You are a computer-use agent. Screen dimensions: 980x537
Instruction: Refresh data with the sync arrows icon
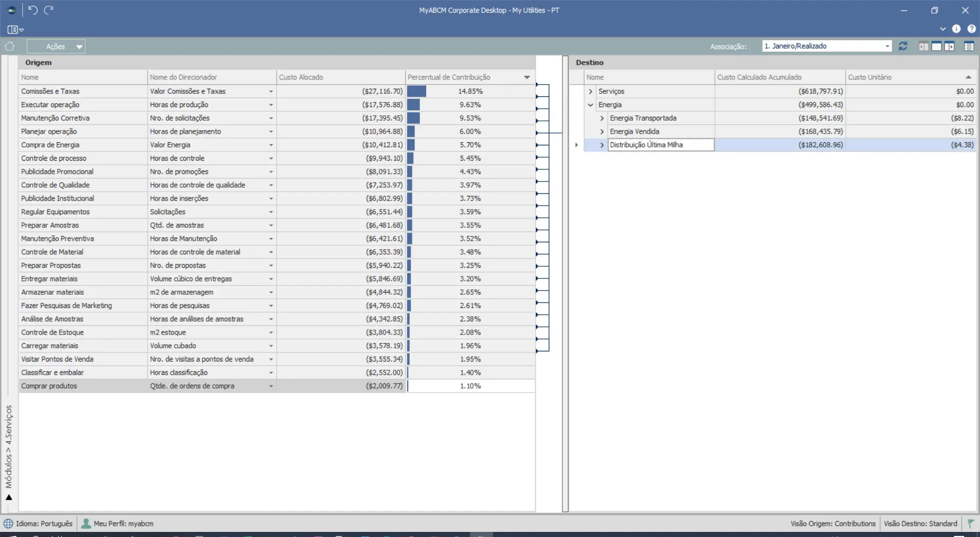click(902, 46)
